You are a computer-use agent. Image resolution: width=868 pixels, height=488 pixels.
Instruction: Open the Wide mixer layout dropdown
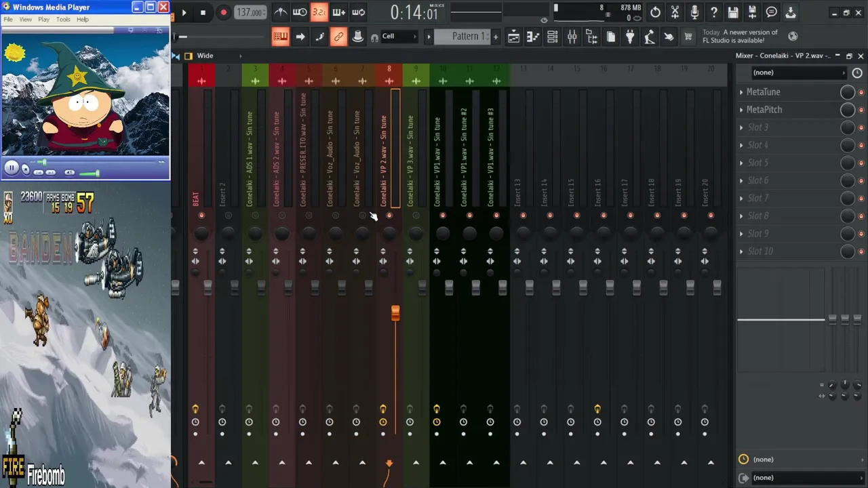219,56
